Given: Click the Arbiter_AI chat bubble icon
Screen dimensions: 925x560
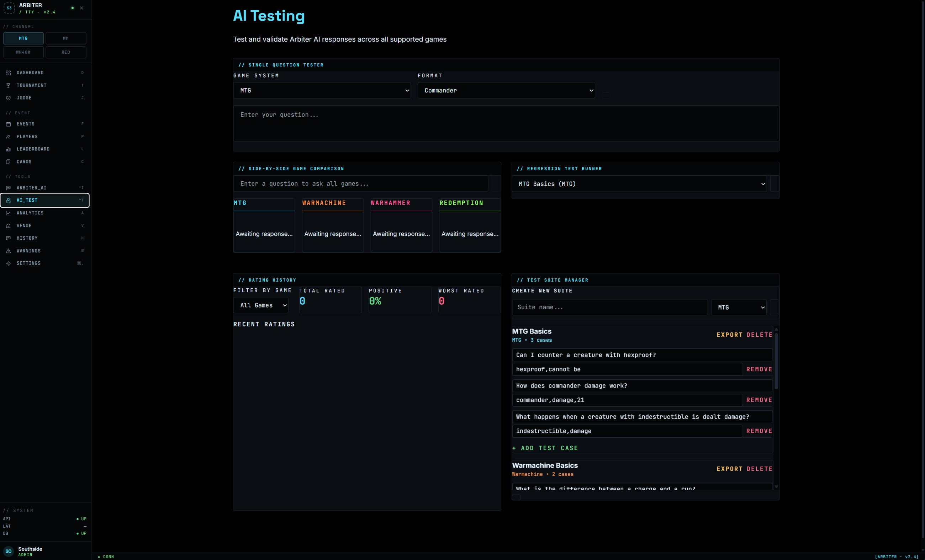Looking at the screenshot, I should [x=8, y=187].
